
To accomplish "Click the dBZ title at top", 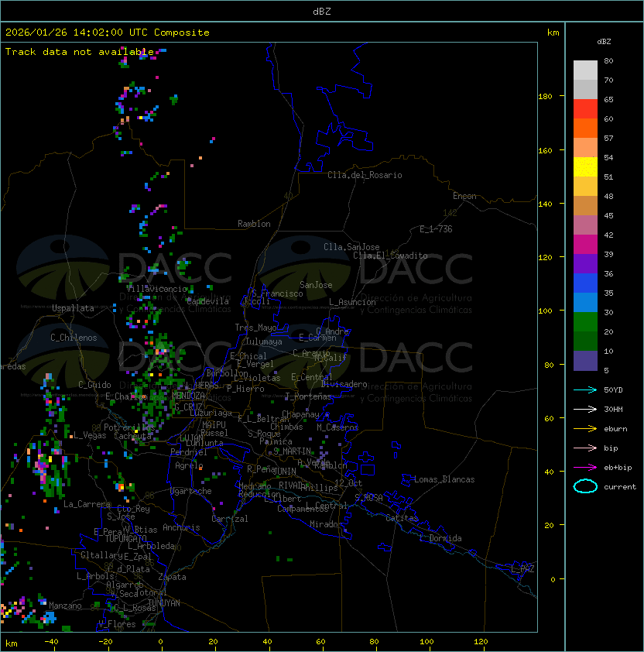I will tap(322, 11).
